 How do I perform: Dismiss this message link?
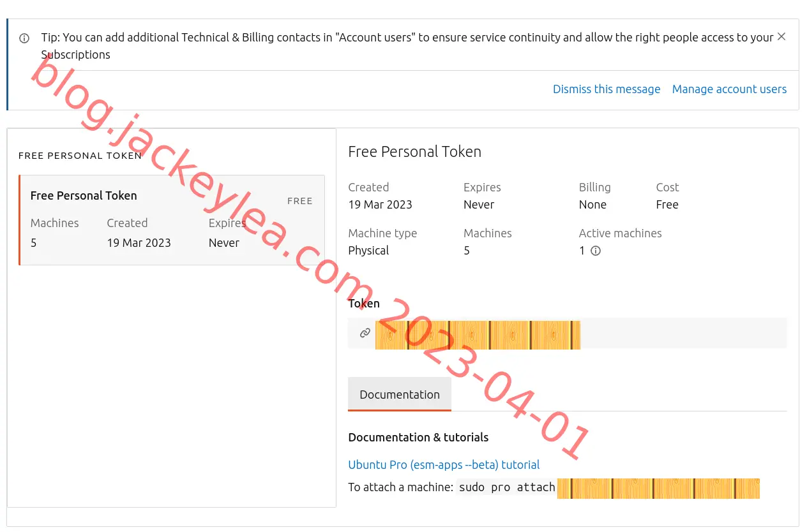(607, 89)
